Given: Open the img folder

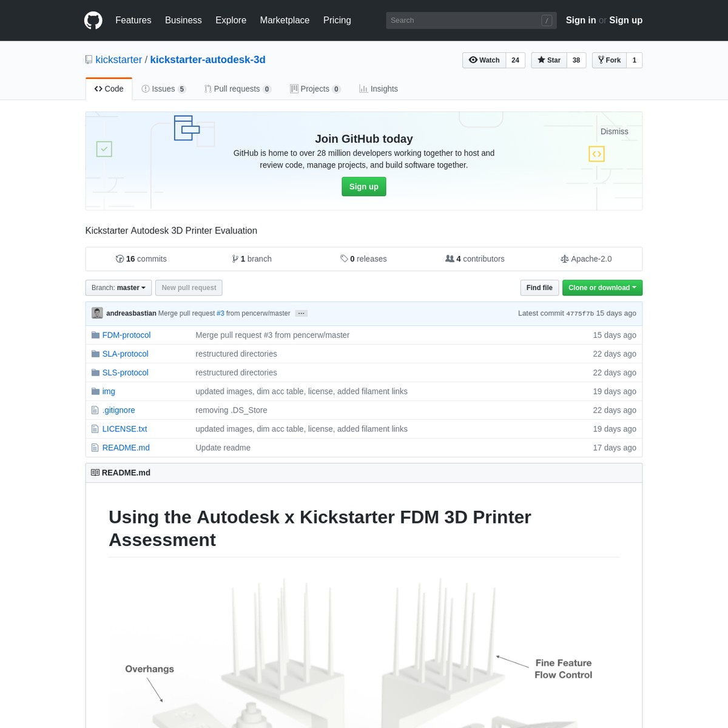Looking at the screenshot, I should click(x=109, y=391).
